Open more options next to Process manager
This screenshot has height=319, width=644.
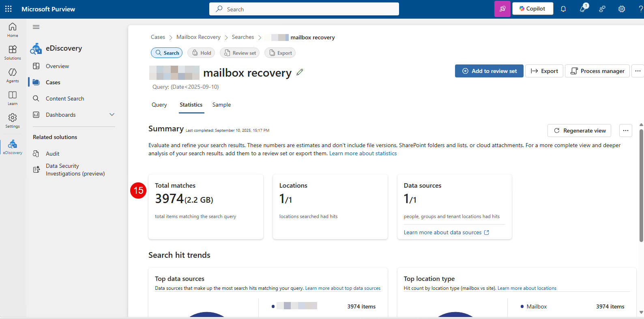pos(638,71)
